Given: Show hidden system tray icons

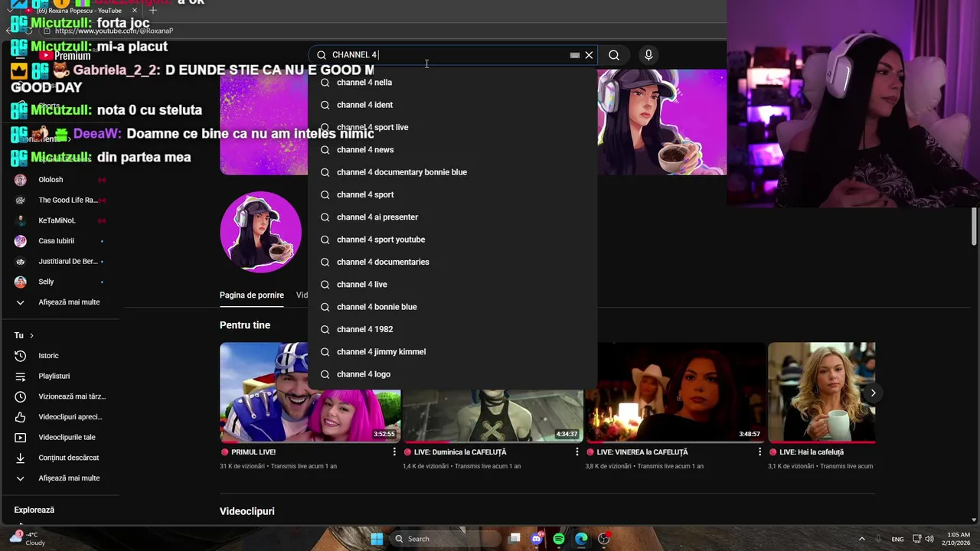Looking at the screenshot, I should (x=861, y=539).
